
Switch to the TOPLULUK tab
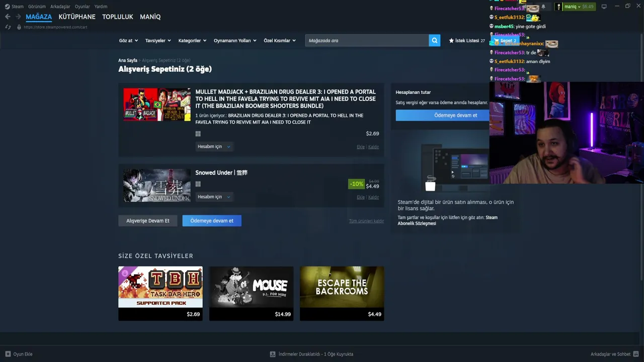tap(118, 17)
